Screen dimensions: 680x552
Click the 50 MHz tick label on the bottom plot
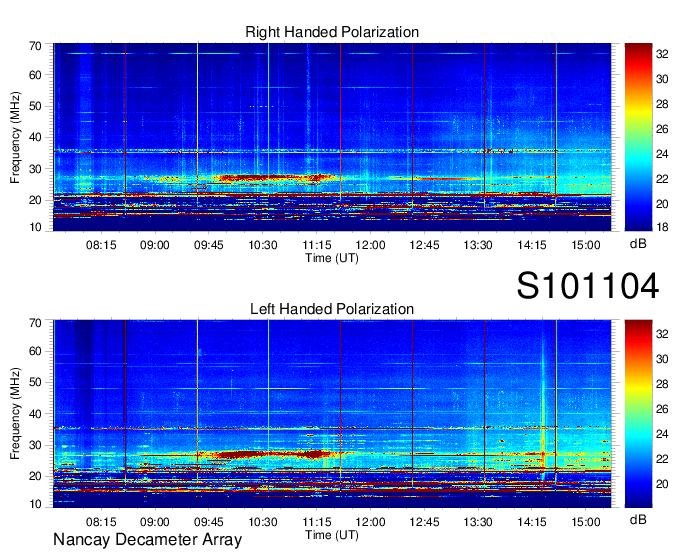[35, 382]
